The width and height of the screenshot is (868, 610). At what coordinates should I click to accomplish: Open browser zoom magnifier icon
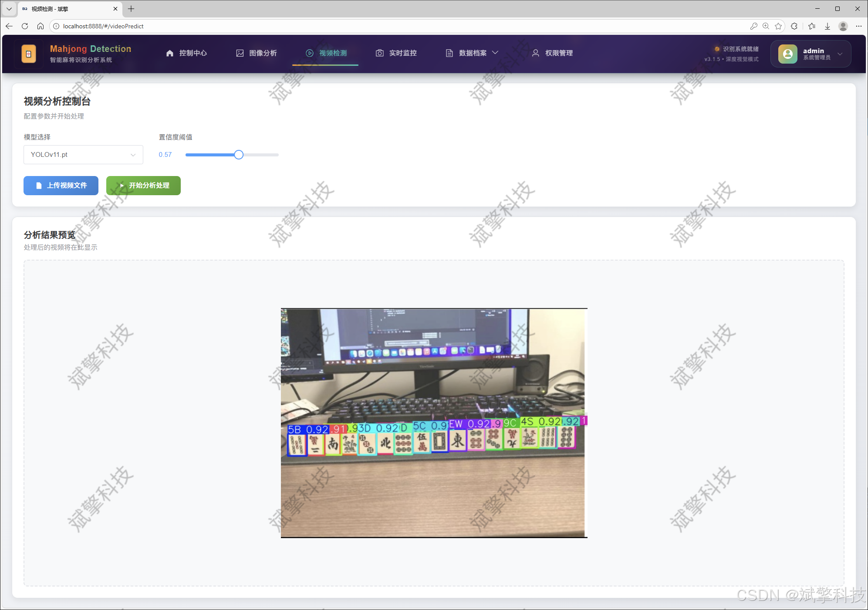tap(766, 26)
